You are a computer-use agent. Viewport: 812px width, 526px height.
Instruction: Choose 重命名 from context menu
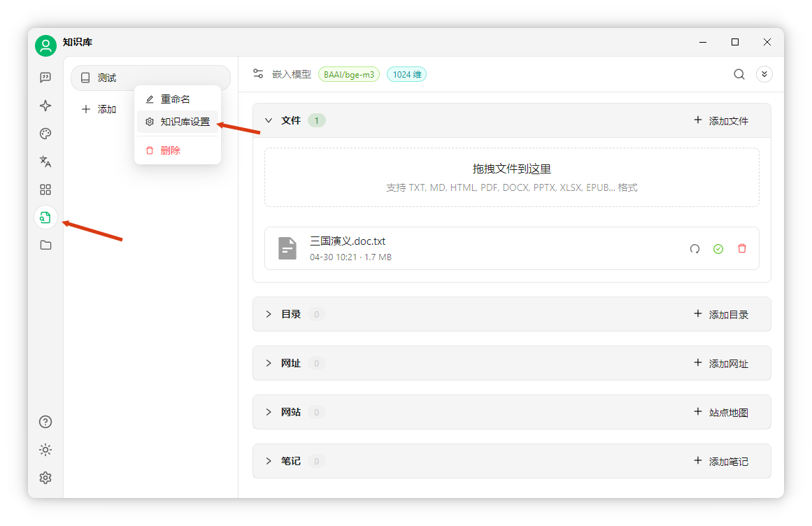pos(178,99)
